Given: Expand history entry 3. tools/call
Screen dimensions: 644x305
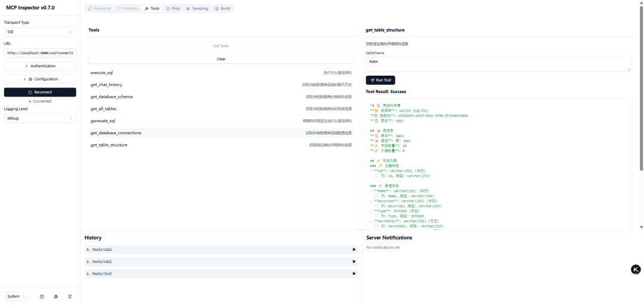Looking at the screenshot, I should coord(221,250).
